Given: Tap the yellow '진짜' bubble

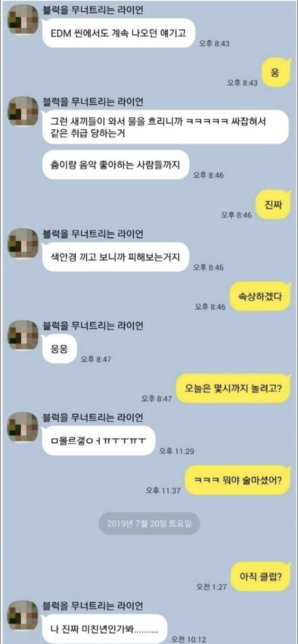Looking at the screenshot, I should coord(272,205).
